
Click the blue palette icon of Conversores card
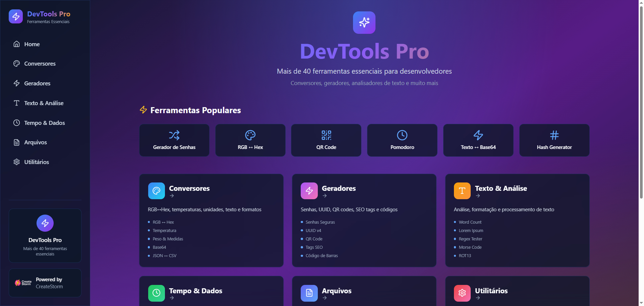pyautogui.click(x=157, y=191)
